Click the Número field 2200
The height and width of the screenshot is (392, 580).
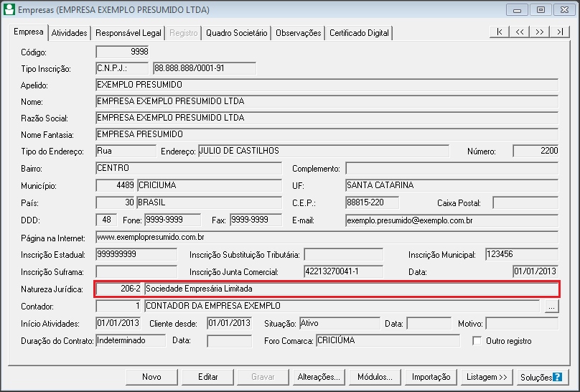[535, 151]
